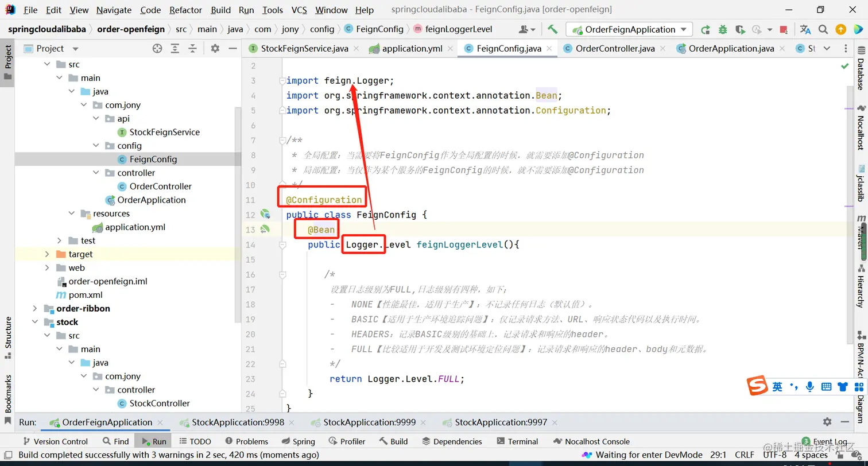This screenshot has width=868, height=466.
Task: Toggle the Sogou input language 英 indicator
Action: [x=777, y=387]
